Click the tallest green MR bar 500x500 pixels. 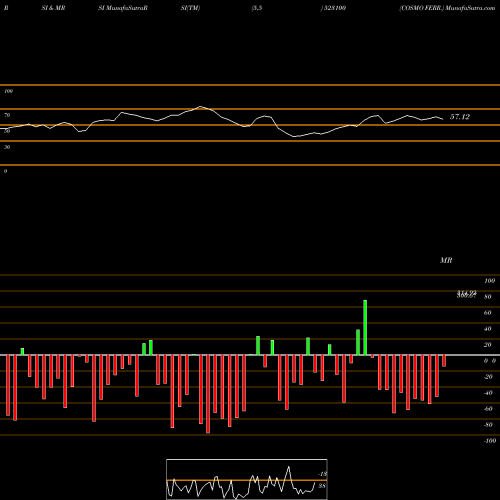pyautogui.click(x=365, y=328)
